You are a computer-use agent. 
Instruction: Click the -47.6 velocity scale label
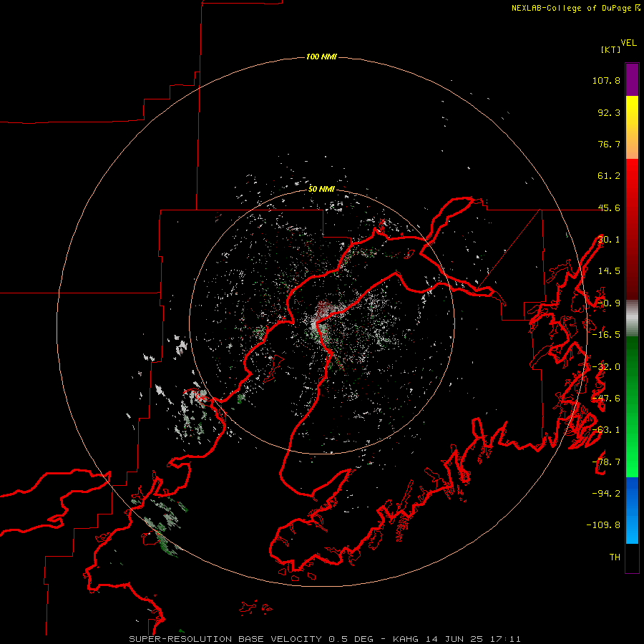click(606, 399)
